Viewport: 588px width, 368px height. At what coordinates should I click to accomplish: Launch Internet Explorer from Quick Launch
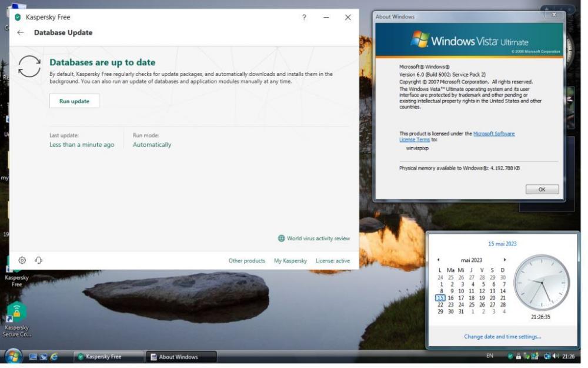pos(54,357)
